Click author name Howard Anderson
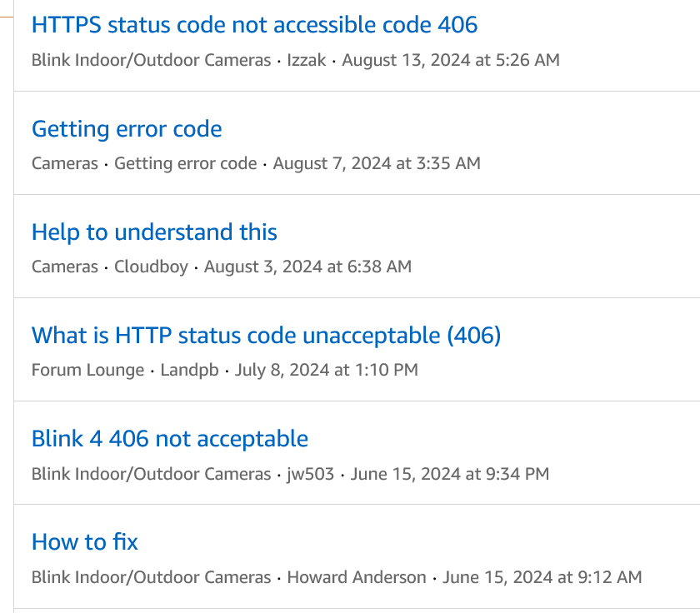This screenshot has height=613, width=700. pos(357,577)
